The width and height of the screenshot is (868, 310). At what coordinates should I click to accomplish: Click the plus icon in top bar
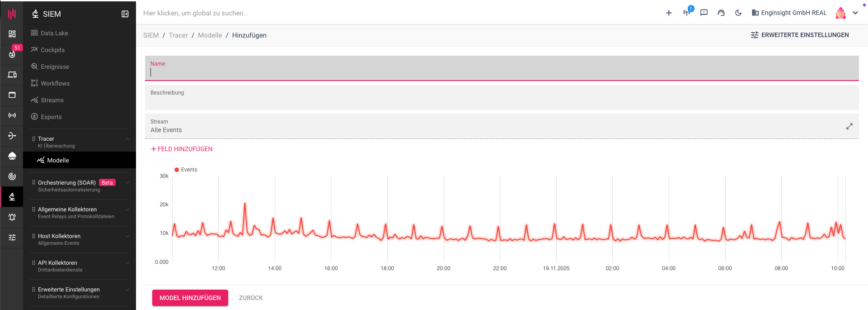click(x=669, y=13)
